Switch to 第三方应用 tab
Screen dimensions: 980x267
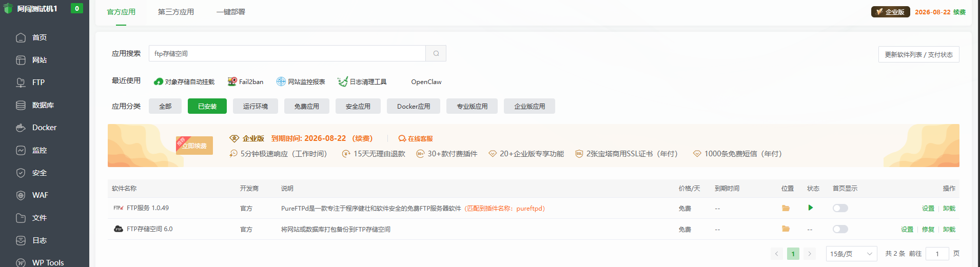tap(175, 12)
